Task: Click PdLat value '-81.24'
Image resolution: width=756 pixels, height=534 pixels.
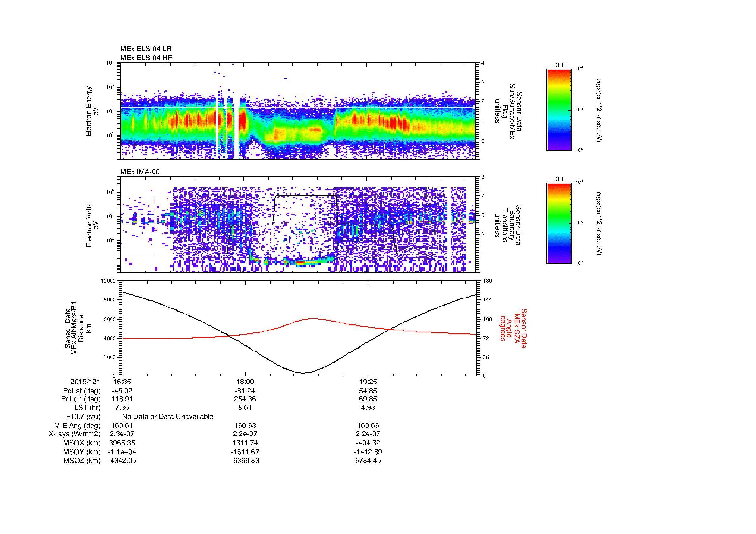Action: [245, 391]
